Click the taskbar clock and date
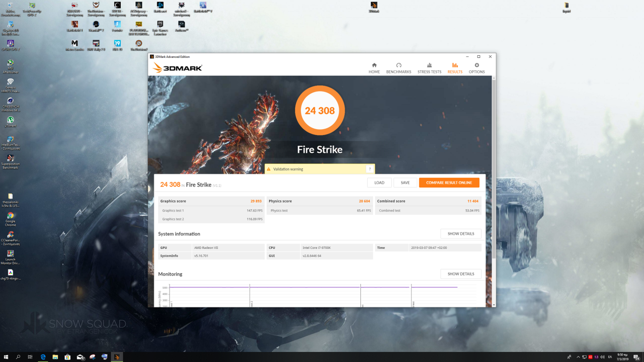This screenshot has width=644, height=362. [622, 357]
